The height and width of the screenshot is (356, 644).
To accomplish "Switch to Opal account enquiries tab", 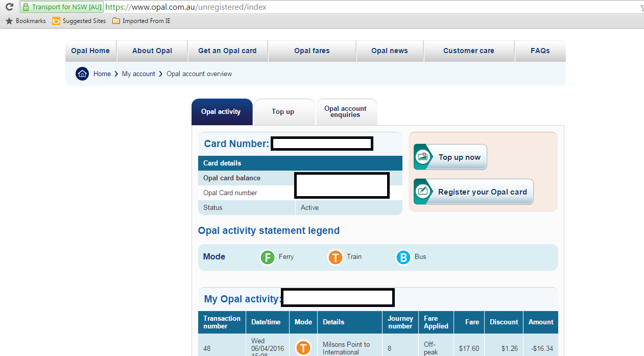I will tap(347, 112).
